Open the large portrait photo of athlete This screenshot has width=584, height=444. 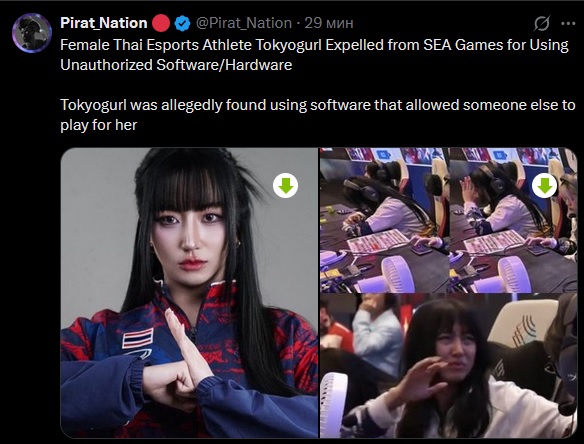coord(189,292)
